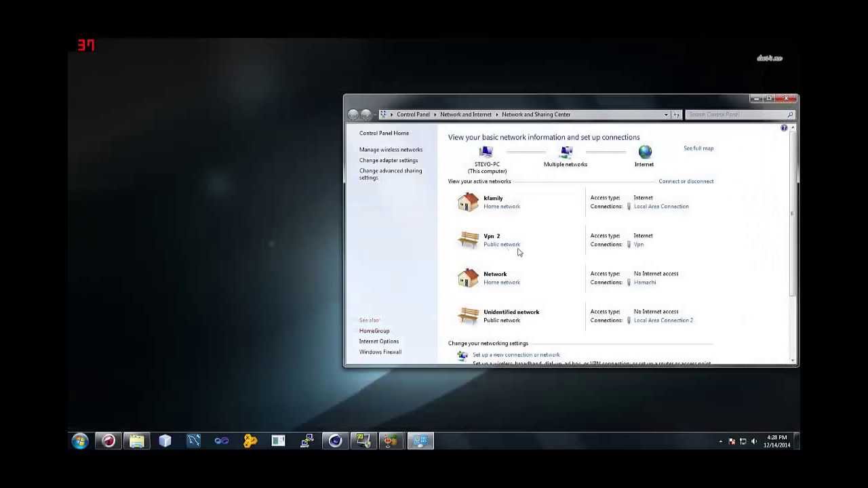
Task: Open the yellow taskbar icon
Action: pos(250,441)
